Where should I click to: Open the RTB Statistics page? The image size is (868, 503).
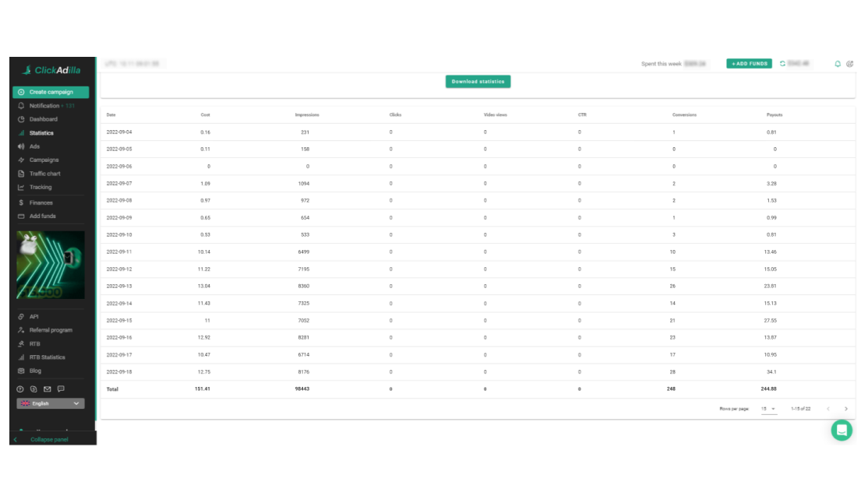click(47, 357)
